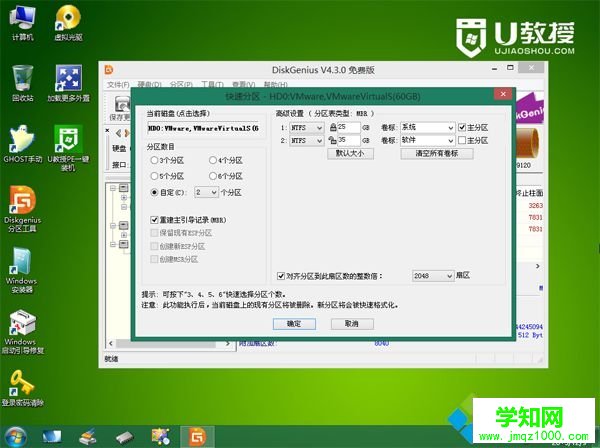
Task: Click left arrow of tree panel scrollbar
Action: click(x=111, y=344)
